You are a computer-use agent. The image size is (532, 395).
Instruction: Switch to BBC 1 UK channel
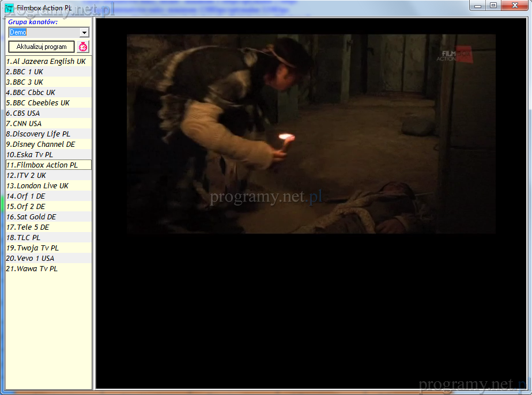click(x=25, y=72)
